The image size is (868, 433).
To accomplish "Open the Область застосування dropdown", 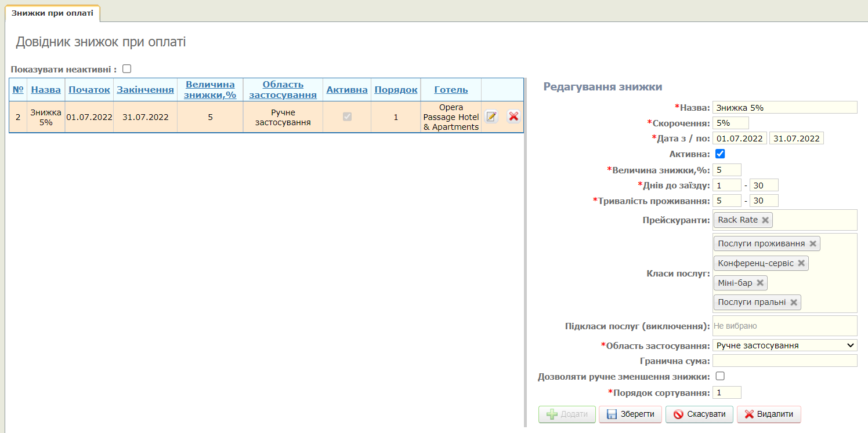I will tap(784, 345).
